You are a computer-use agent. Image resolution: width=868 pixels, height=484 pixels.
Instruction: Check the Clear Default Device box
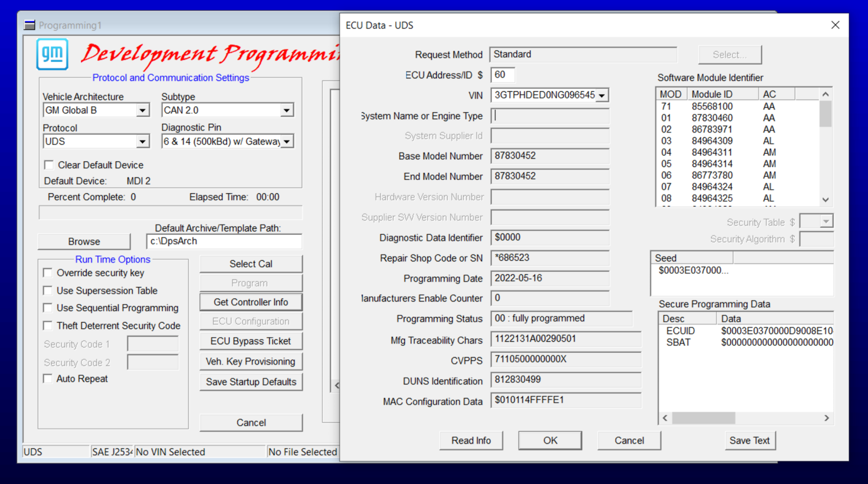49,165
